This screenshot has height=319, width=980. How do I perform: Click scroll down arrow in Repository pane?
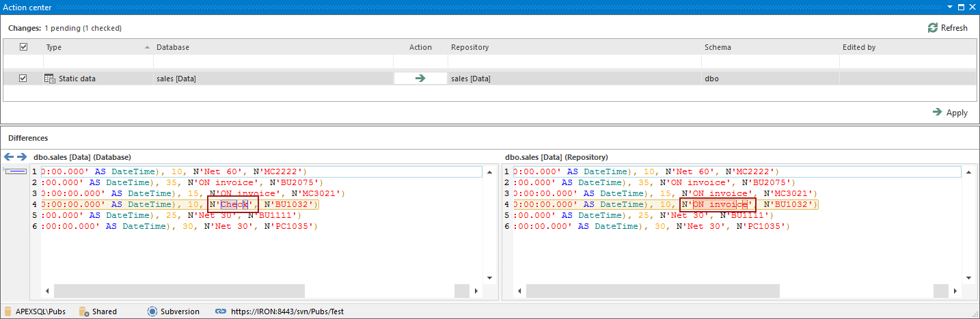click(968, 277)
